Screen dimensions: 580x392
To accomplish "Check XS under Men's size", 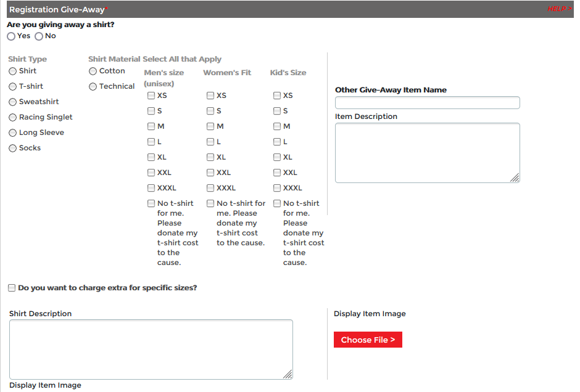I will click(151, 96).
